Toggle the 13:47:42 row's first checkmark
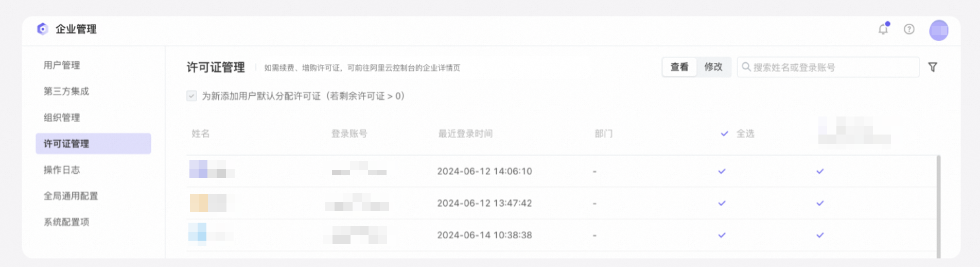This screenshot has height=267, width=980. (x=722, y=203)
